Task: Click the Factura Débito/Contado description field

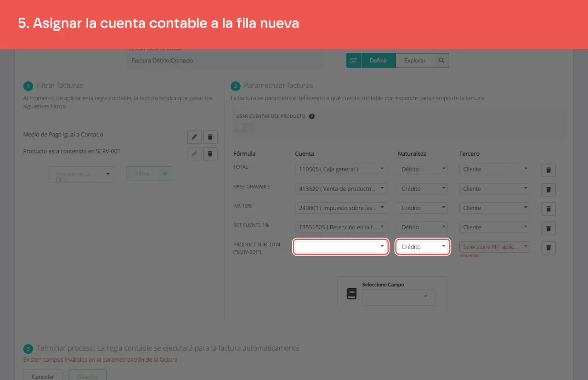Action: click(225, 61)
